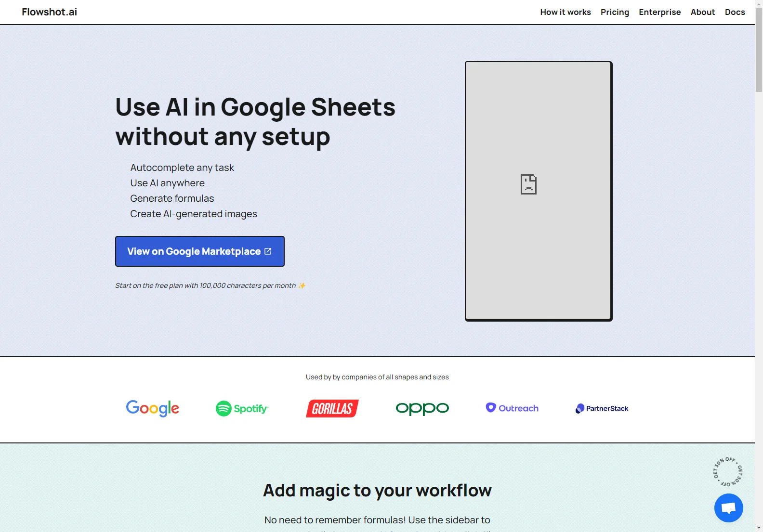
Task: Click the Google company logo
Action: pyautogui.click(x=153, y=408)
